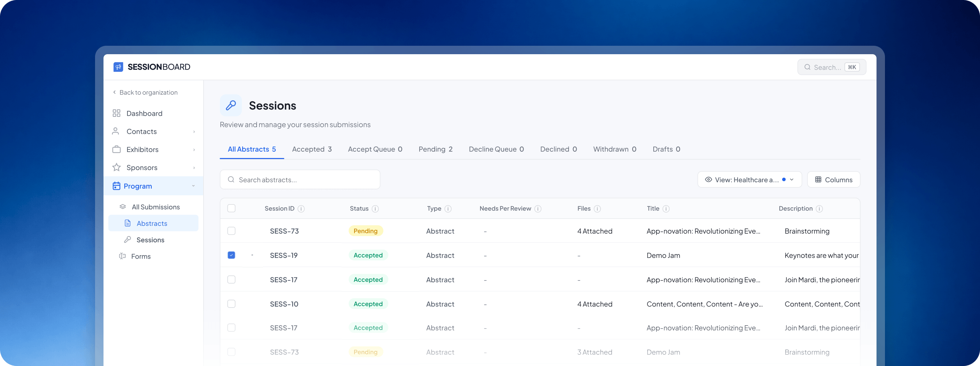The height and width of the screenshot is (366, 980).
Task: Expand the SESS-19 row arrow
Action: [252, 255]
